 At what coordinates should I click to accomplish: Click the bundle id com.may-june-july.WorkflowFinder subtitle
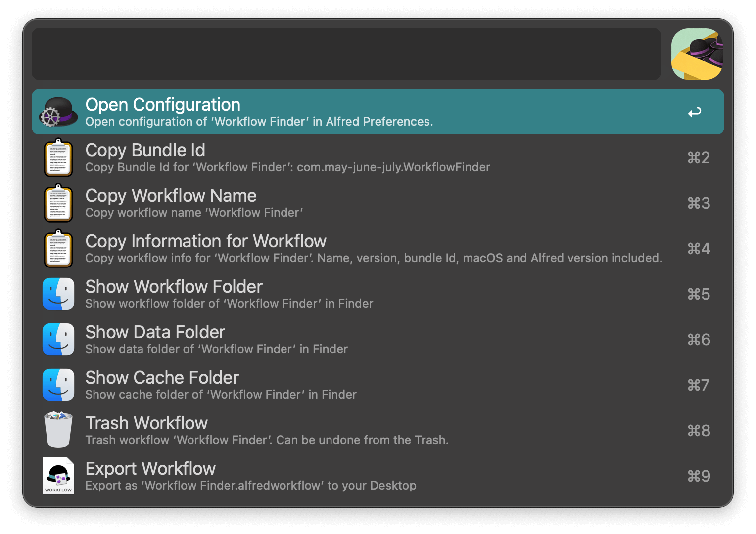[287, 167]
